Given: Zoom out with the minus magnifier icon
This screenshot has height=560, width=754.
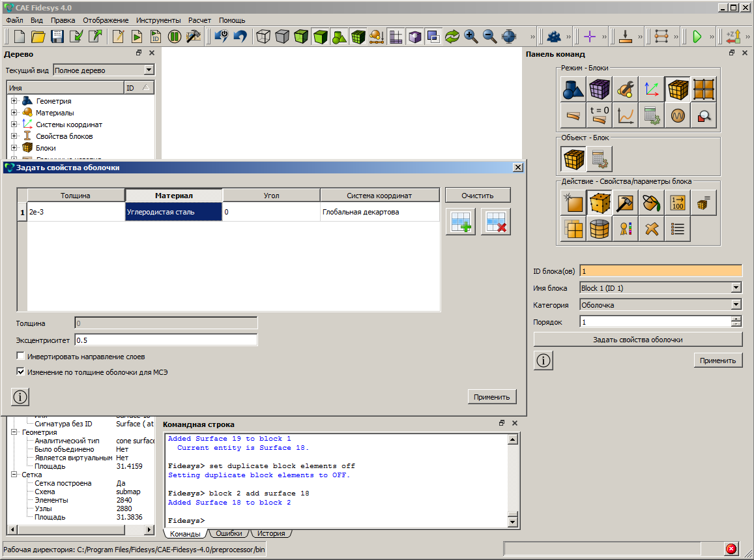Looking at the screenshot, I should tap(489, 37).
